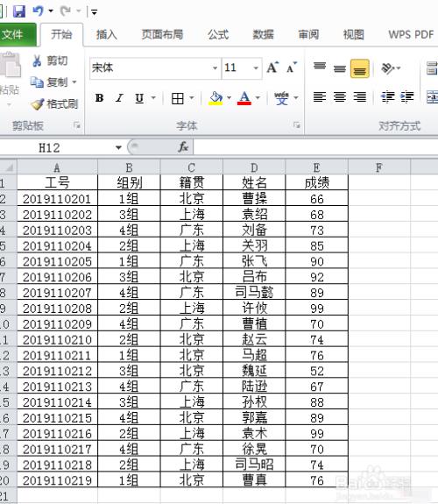The image size is (438, 504).
Task: Select the 工号 header cell
Action: click(57, 182)
